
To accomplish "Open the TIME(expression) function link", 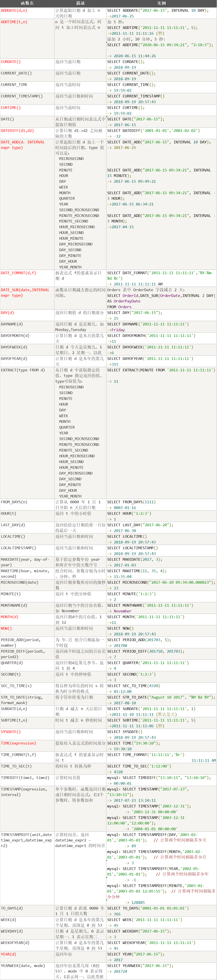I will (x=18, y=743).
